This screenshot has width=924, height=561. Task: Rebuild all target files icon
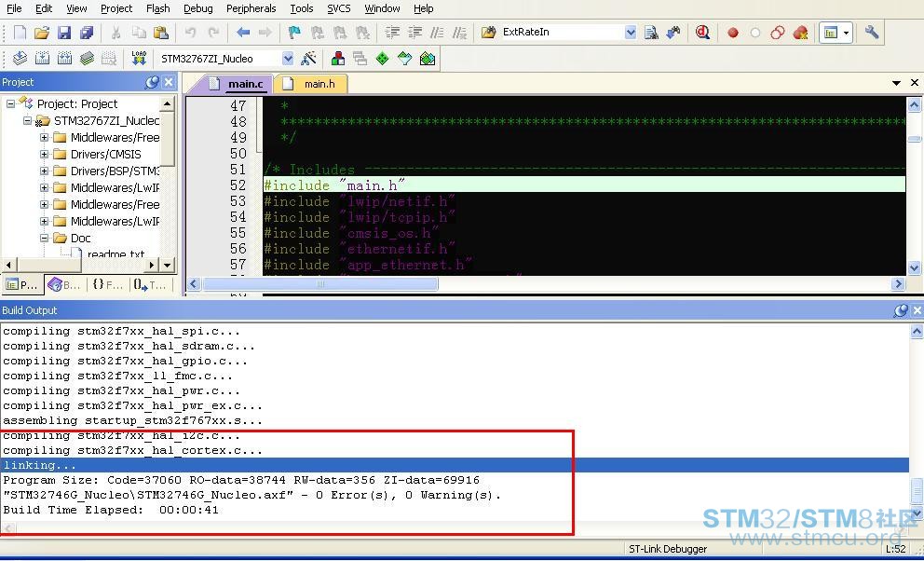tap(64, 59)
